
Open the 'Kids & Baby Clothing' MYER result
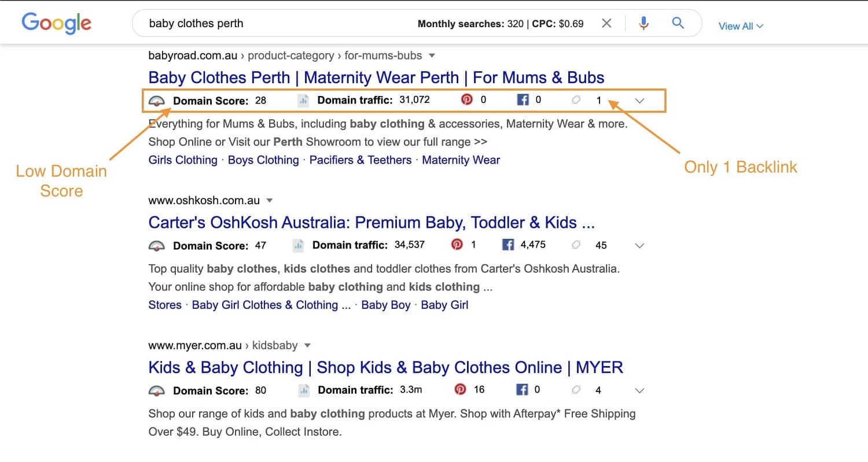(385, 368)
